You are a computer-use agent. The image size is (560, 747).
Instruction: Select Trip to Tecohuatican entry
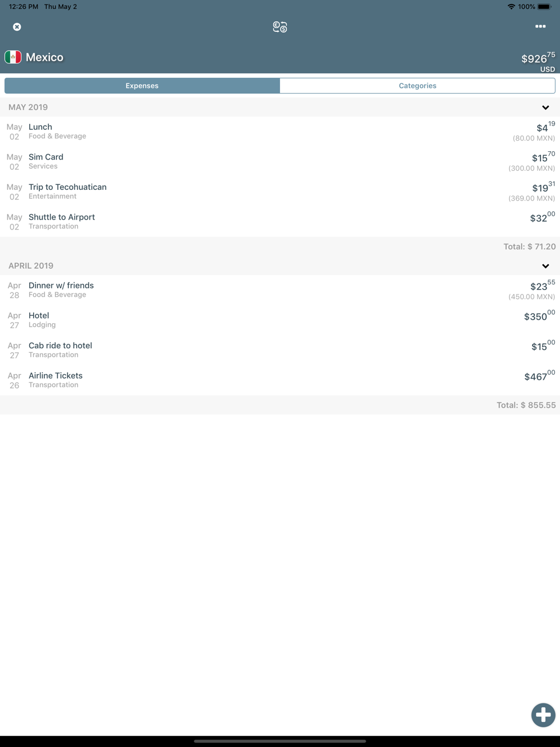280,192
